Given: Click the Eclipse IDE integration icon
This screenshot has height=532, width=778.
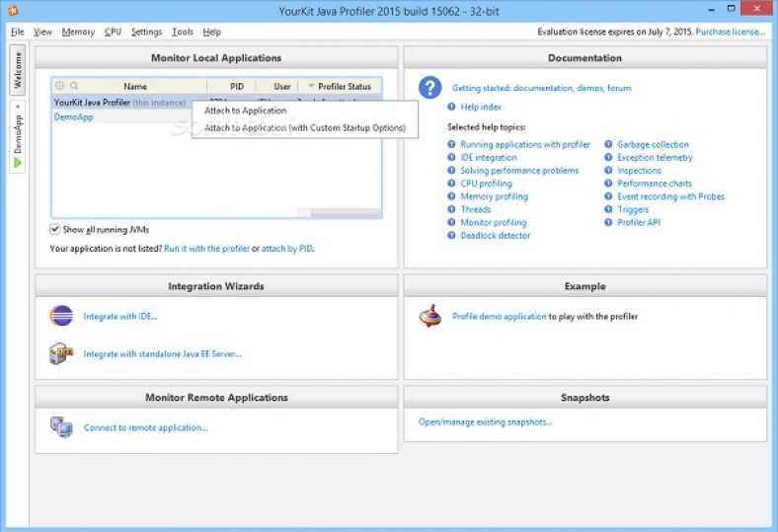Looking at the screenshot, I should (x=61, y=316).
